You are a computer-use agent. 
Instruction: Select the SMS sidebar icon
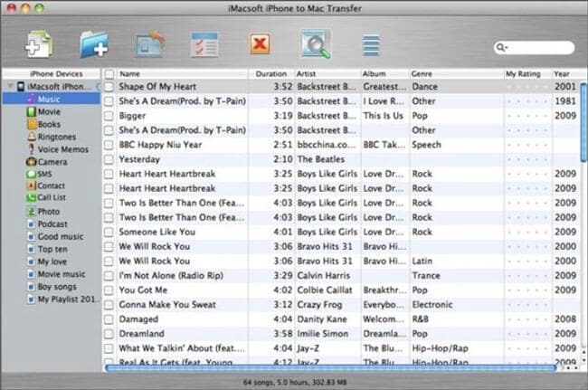tap(31, 174)
